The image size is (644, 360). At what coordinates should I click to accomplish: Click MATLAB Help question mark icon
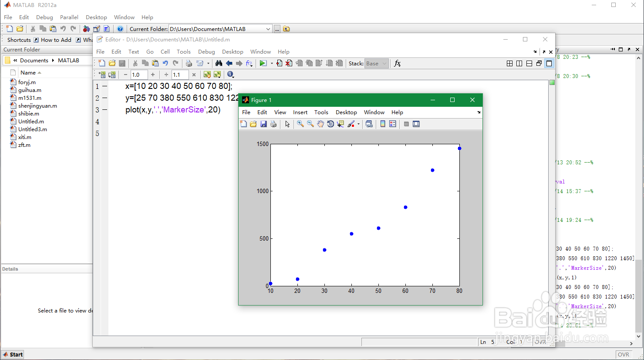click(x=120, y=29)
